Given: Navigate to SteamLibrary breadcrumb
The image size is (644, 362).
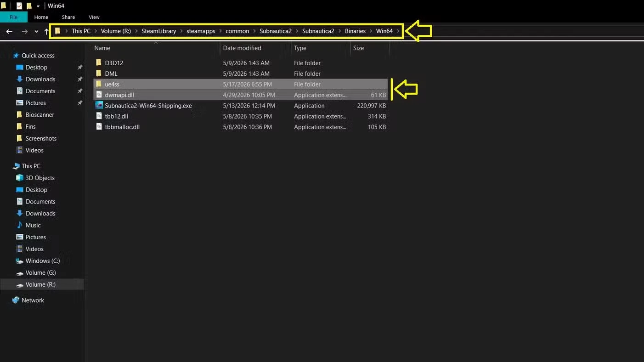Looking at the screenshot, I should 159,31.
